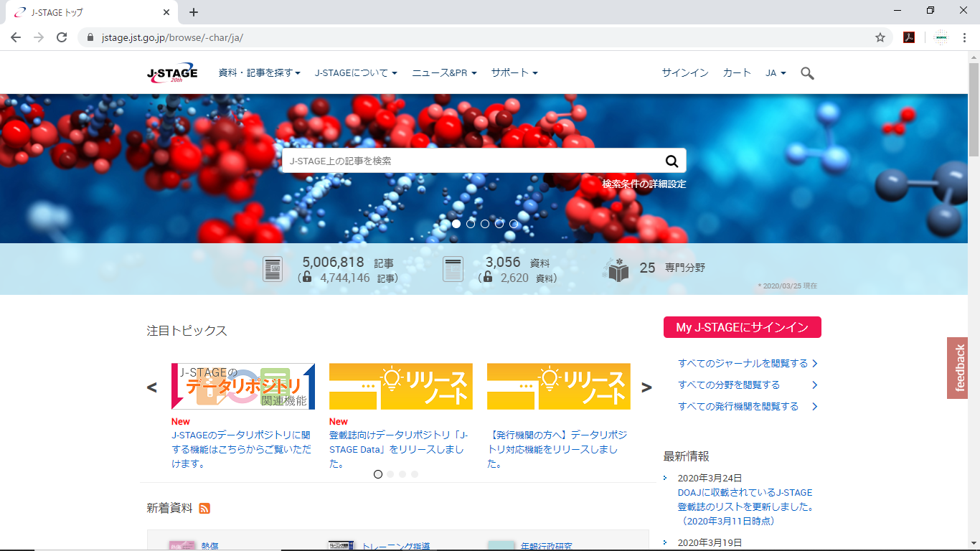Open the Adobe Acrobat extension icon
Viewport: 980px width, 551px height.
click(909, 37)
